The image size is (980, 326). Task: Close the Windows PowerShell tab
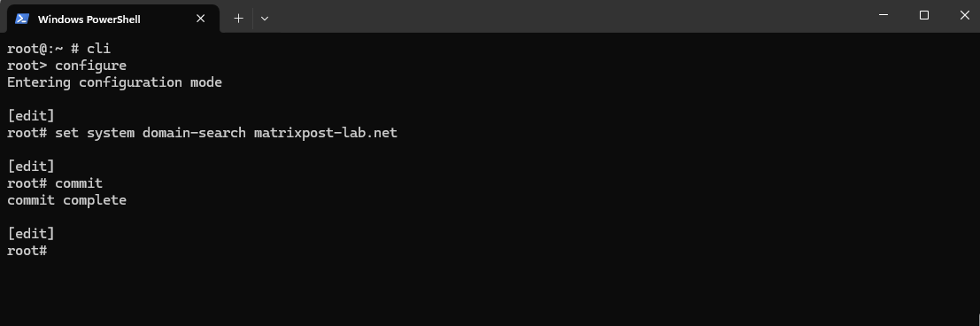201,19
